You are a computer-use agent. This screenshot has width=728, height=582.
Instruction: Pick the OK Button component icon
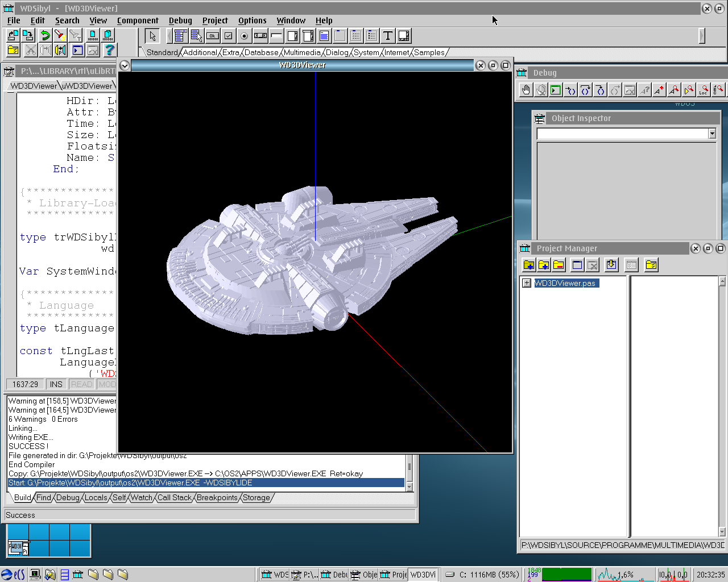click(x=213, y=36)
